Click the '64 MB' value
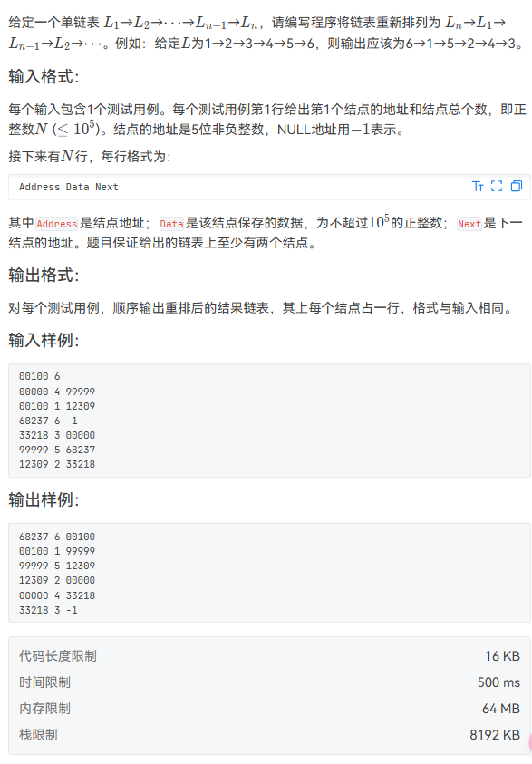532x764 pixels. [x=501, y=709]
